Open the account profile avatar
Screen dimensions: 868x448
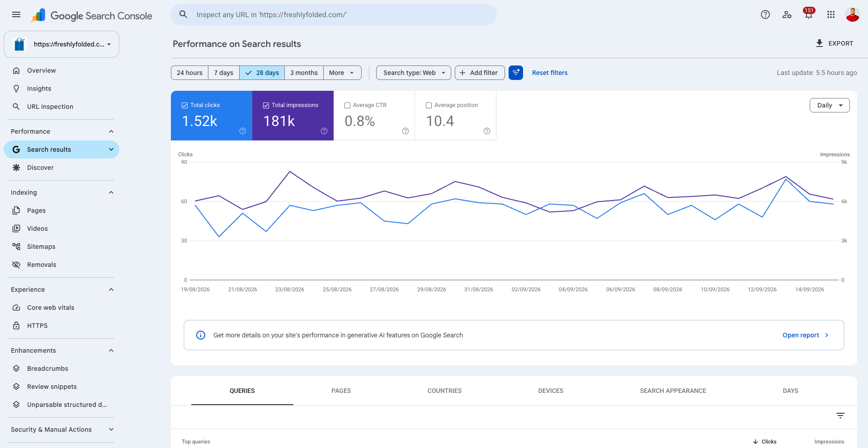pyautogui.click(x=853, y=14)
